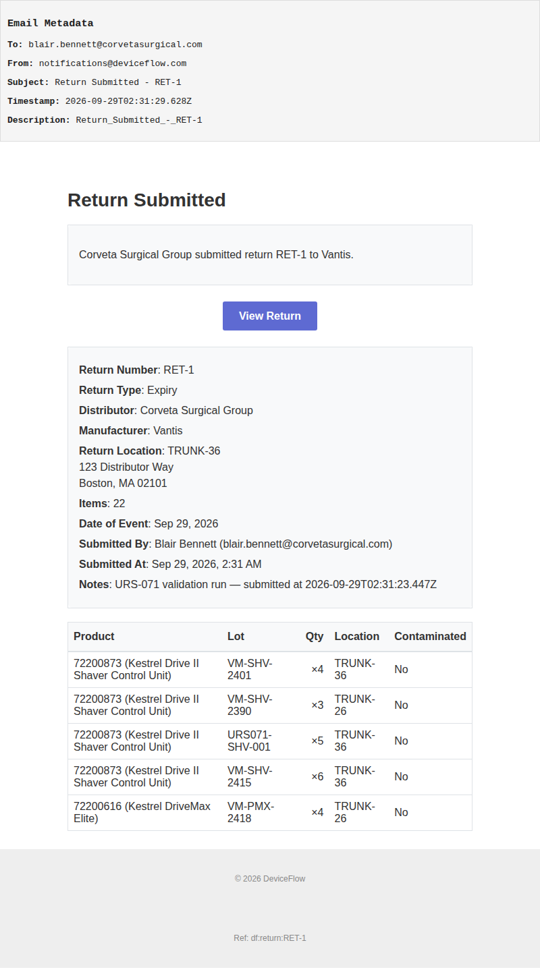Open the View Return button
The image size is (540, 980).
click(x=270, y=316)
